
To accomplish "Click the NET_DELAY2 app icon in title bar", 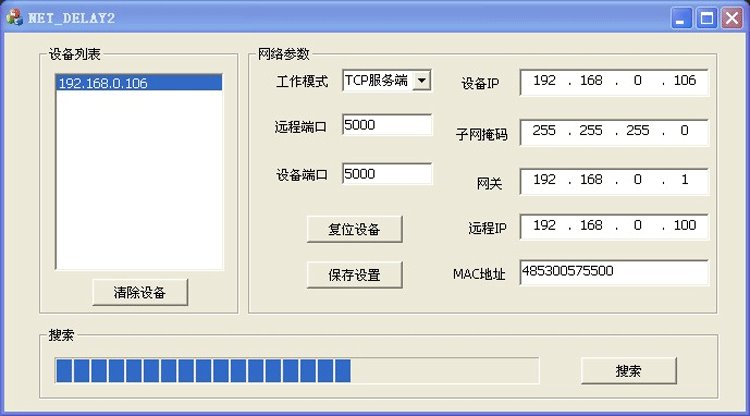I will (x=14, y=17).
